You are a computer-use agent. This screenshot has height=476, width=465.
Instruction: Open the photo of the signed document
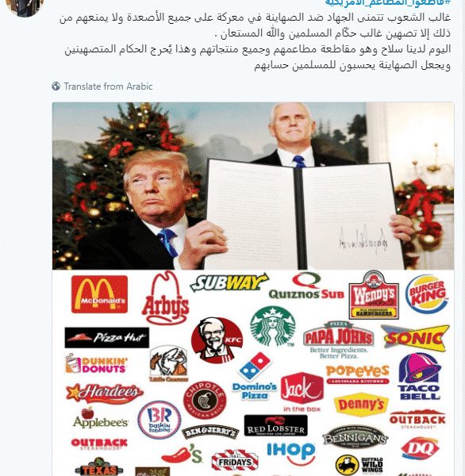tap(253, 186)
